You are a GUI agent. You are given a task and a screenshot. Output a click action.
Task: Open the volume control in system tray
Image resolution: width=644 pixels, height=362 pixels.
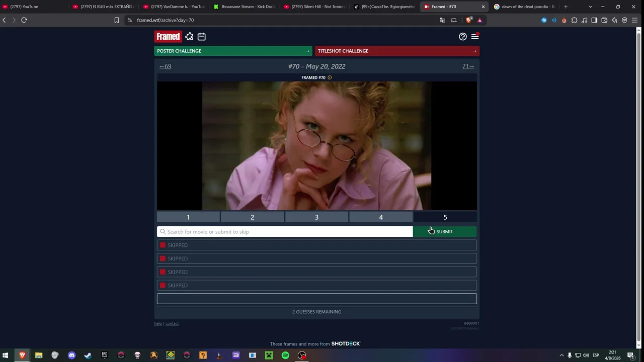click(x=586, y=355)
